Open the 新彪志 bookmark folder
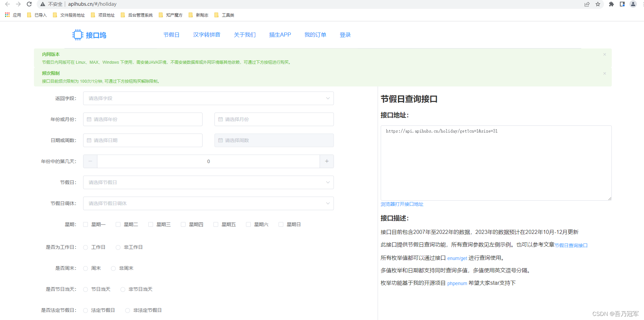The image size is (644, 320). pos(198,15)
